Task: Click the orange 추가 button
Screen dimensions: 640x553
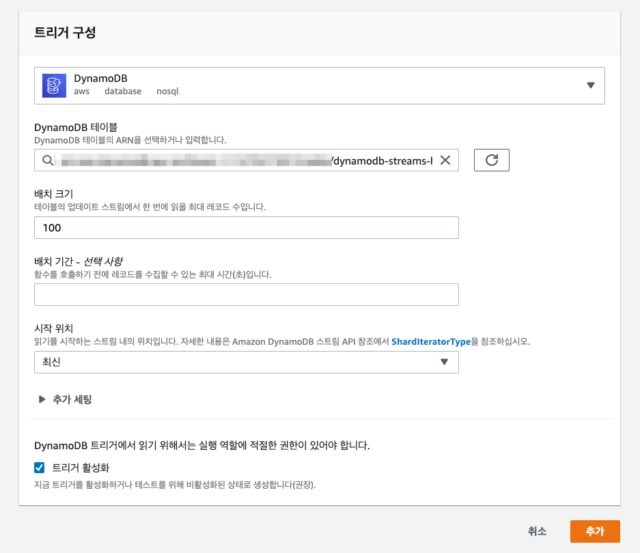Action: coord(595,531)
